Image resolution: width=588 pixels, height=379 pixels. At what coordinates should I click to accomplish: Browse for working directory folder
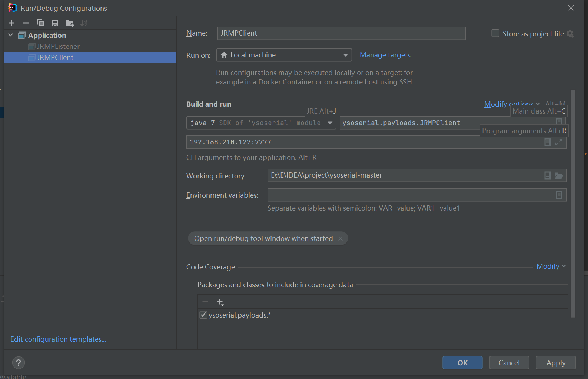(559, 175)
